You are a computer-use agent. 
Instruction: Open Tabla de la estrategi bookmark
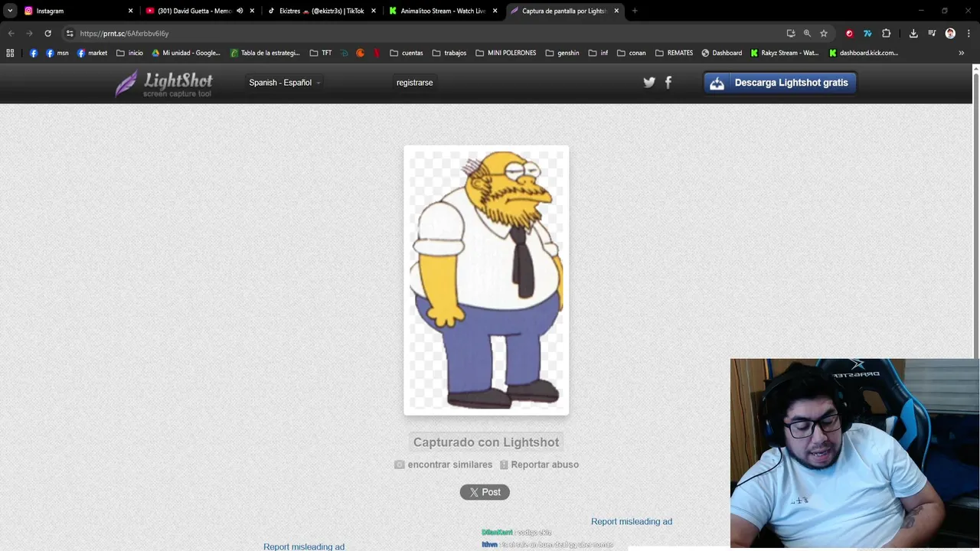click(x=265, y=53)
